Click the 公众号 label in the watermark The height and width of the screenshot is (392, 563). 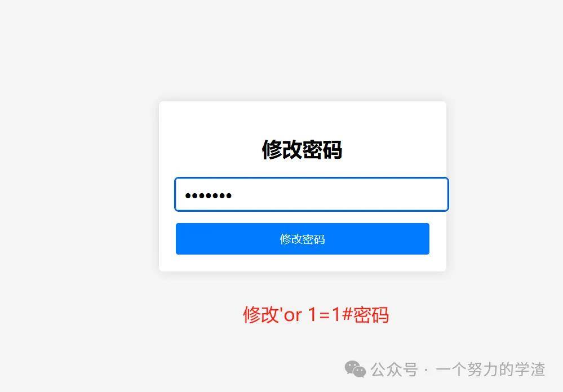pos(394,369)
